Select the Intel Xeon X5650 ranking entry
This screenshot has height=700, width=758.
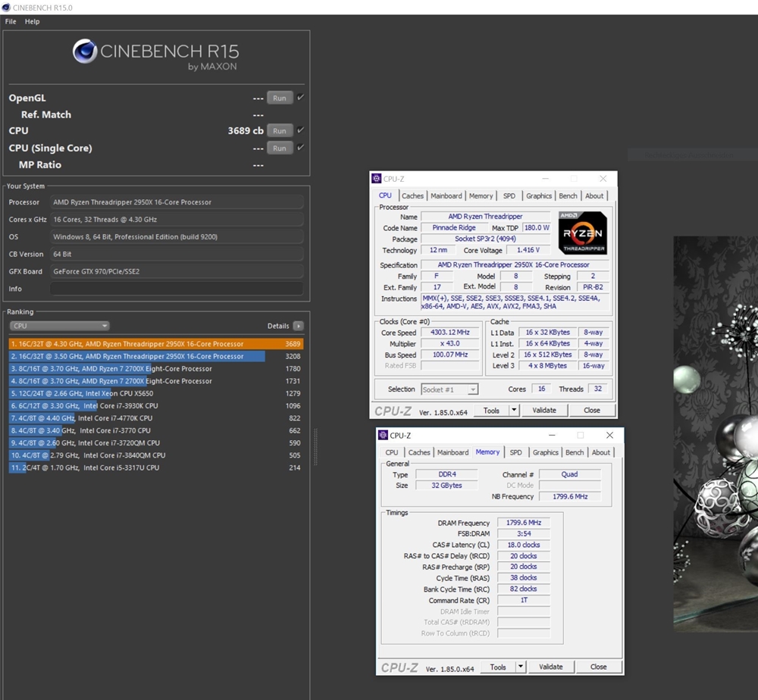coord(155,394)
